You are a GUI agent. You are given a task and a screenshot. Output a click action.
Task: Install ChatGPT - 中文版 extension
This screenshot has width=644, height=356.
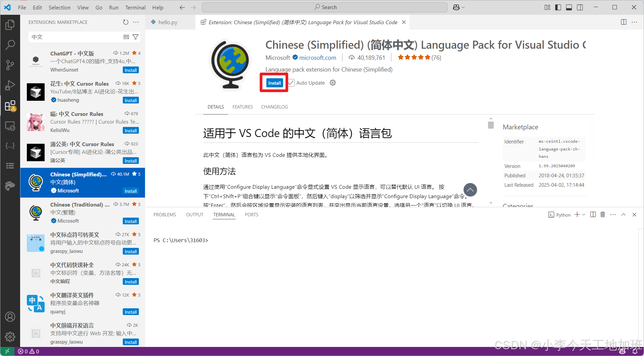(x=131, y=70)
